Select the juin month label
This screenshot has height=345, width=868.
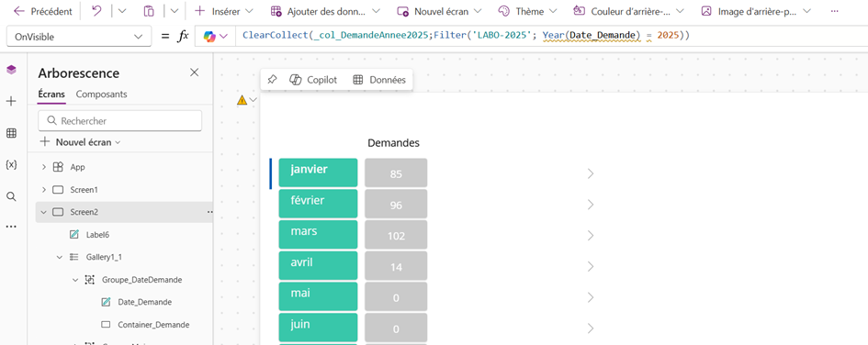tap(319, 328)
